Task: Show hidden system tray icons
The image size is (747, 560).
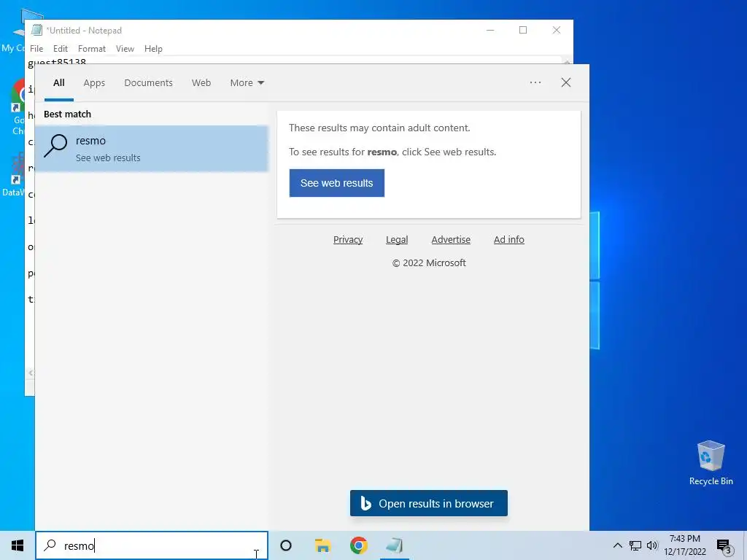Action: 617,545
